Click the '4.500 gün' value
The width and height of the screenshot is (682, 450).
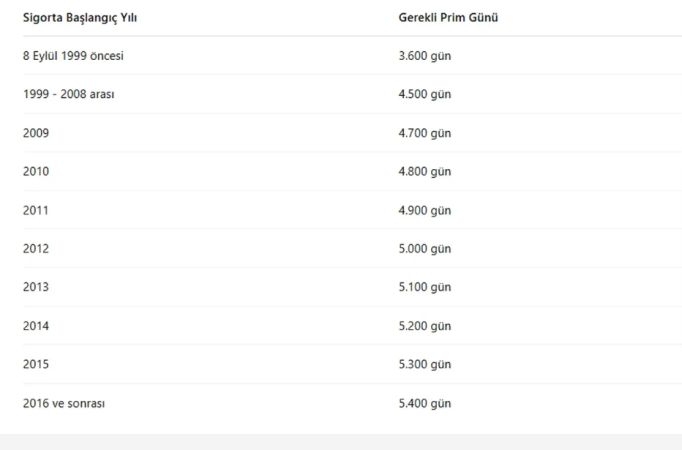click(425, 94)
